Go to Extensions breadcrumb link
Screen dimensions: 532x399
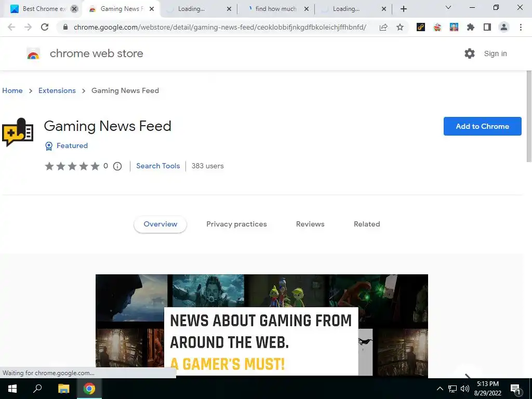pyautogui.click(x=57, y=90)
